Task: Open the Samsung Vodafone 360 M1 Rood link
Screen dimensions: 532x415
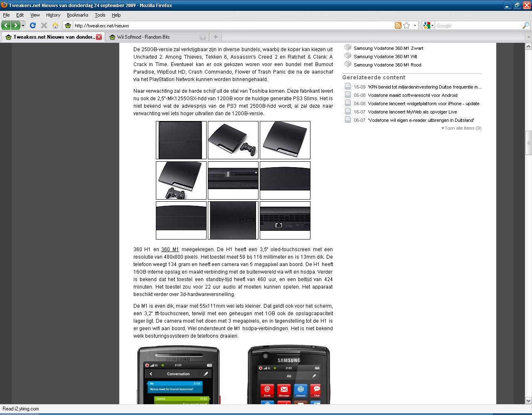Action: tap(387, 65)
